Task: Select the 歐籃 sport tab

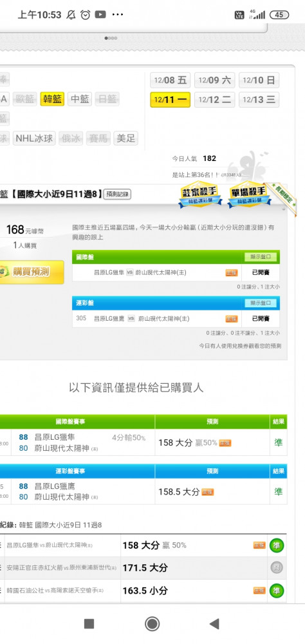Action: click(24, 99)
